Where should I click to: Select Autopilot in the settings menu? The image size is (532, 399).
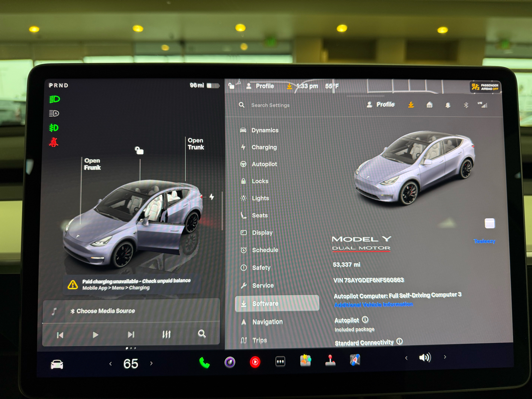click(x=264, y=164)
